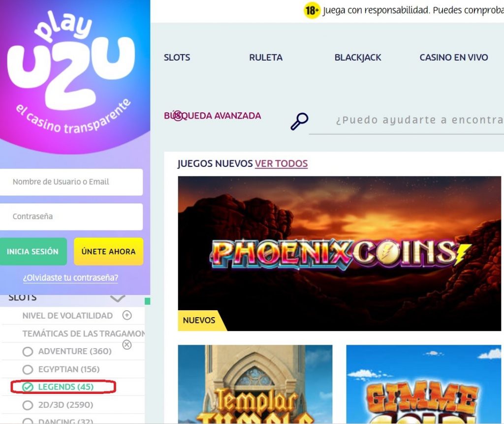The height and width of the screenshot is (424, 504).
Task: Collapse the Temáticas filter with the X icon
Action: click(x=127, y=345)
